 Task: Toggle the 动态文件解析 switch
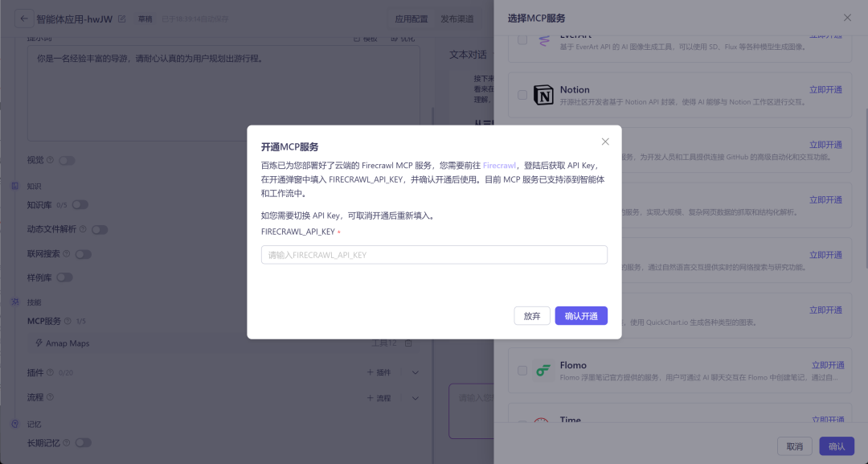point(100,229)
